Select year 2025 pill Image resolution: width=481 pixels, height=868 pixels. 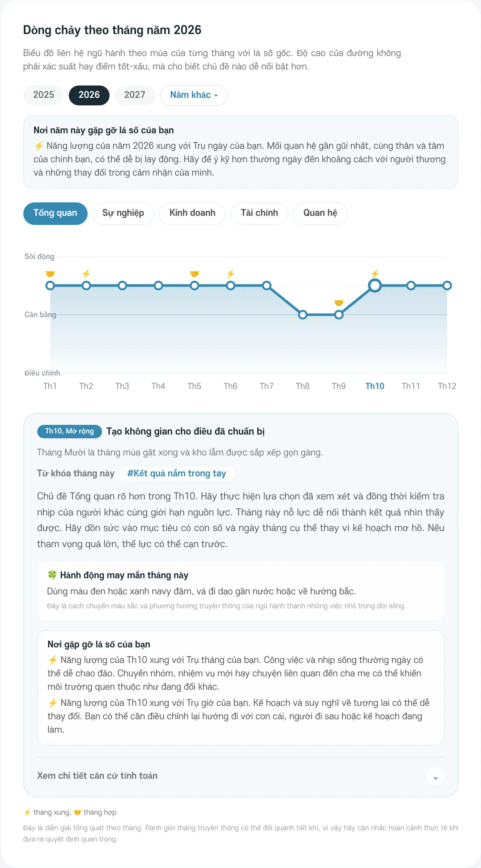[44, 95]
